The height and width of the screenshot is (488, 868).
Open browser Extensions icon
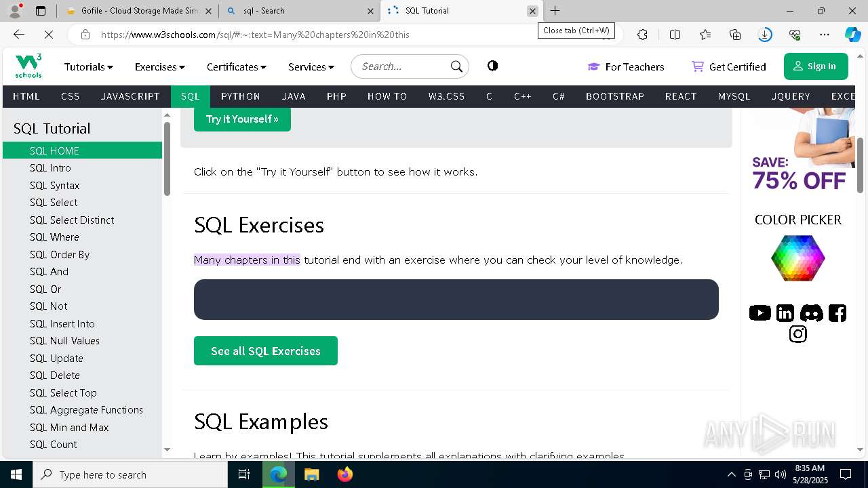pyautogui.click(x=642, y=35)
